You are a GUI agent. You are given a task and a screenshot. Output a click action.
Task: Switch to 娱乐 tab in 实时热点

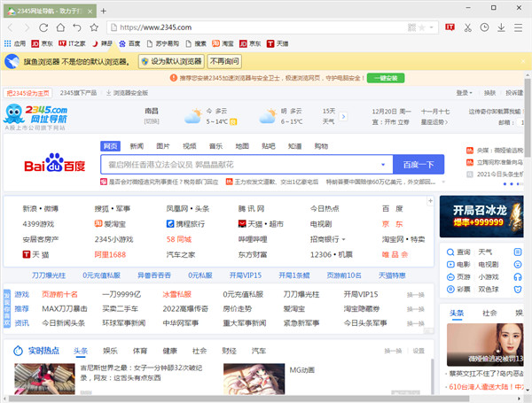click(x=110, y=351)
